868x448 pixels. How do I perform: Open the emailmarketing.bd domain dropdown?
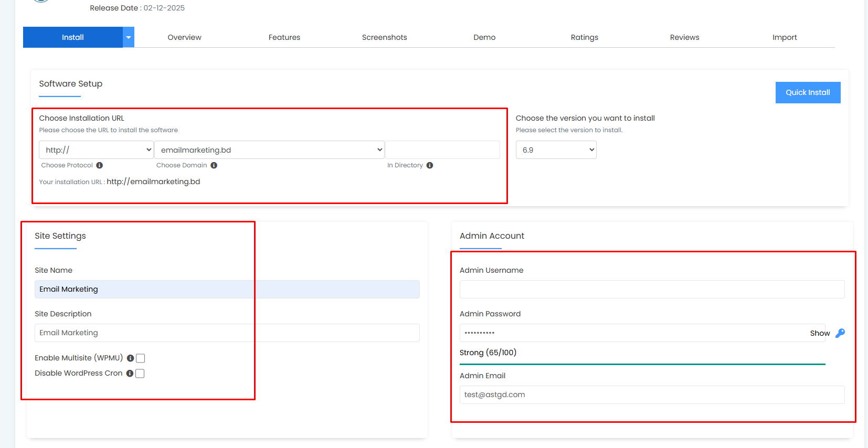click(x=269, y=150)
